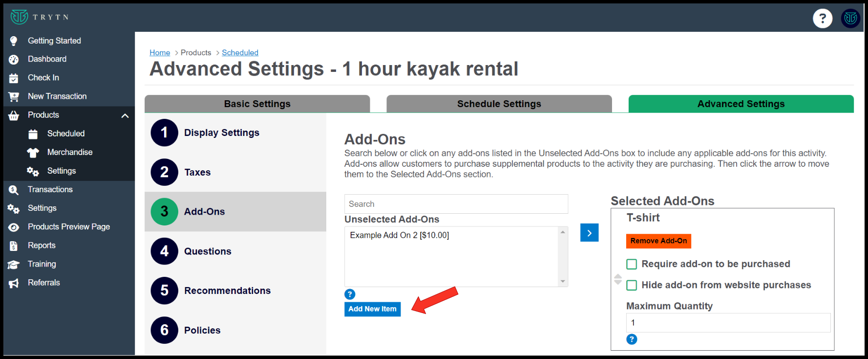868x359 pixels.
Task: Click the Products basket icon
Action: tap(14, 115)
